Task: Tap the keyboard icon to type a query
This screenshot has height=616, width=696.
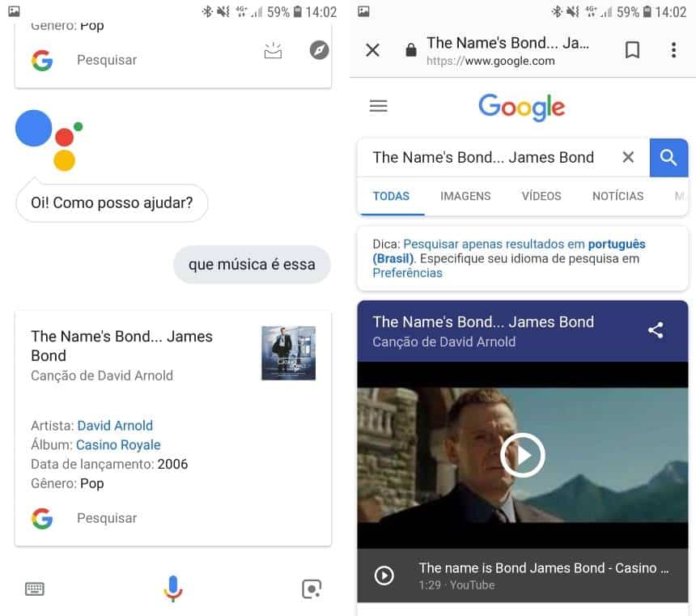Action: [x=34, y=589]
